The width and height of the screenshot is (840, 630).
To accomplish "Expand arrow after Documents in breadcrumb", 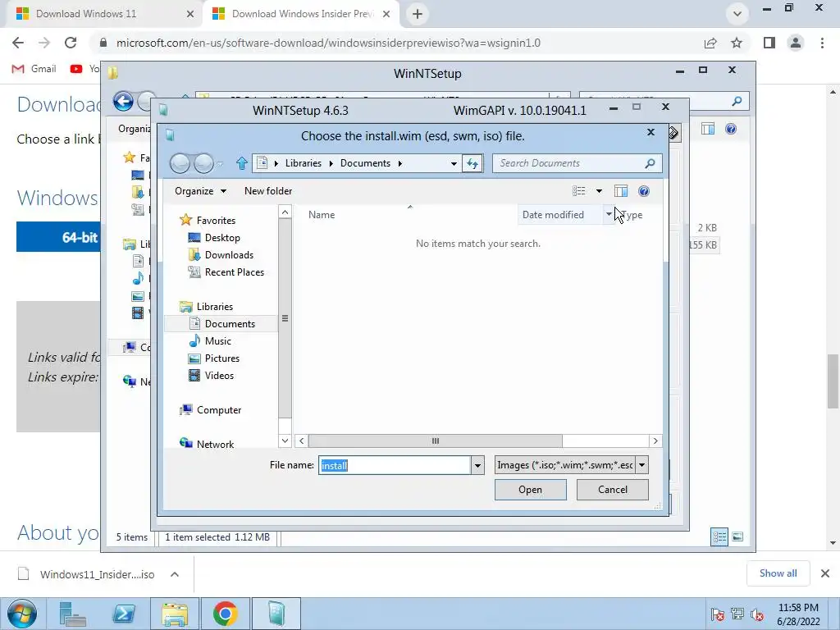I will click(x=399, y=163).
